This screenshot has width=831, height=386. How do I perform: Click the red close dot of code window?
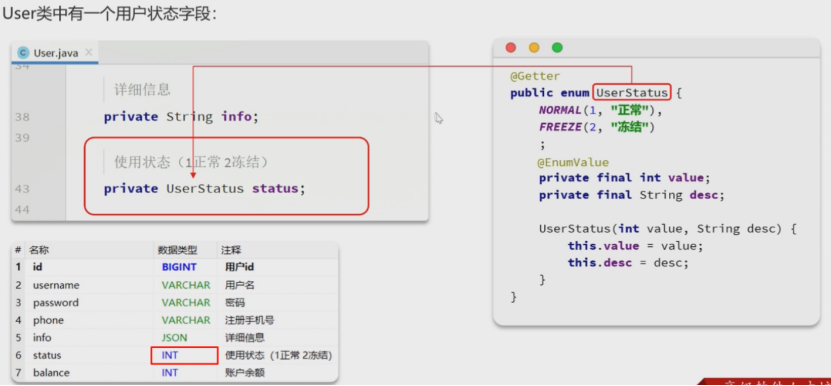[510, 48]
